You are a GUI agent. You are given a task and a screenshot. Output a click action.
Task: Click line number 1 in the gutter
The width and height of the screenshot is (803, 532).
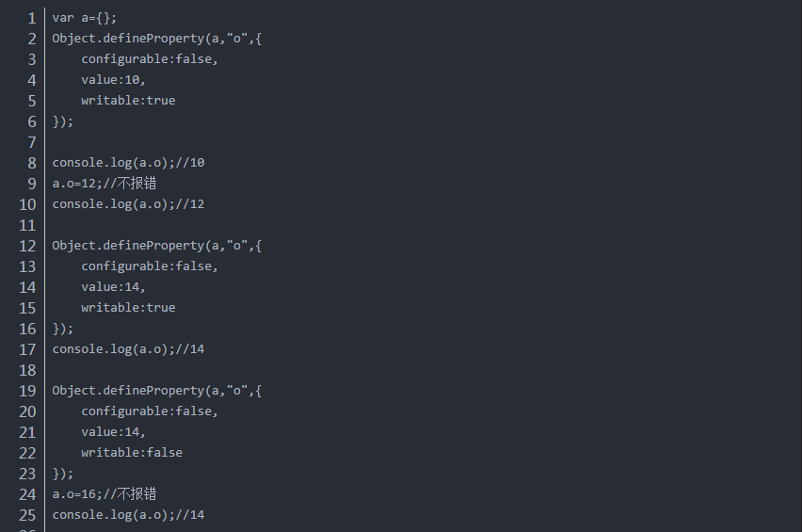pos(31,18)
